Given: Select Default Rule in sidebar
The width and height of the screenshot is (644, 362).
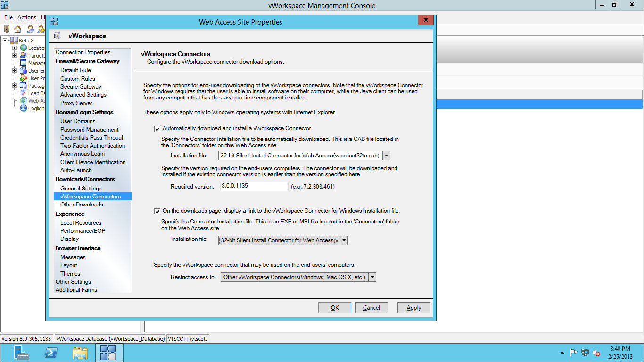Looking at the screenshot, I should pos(75,70).
